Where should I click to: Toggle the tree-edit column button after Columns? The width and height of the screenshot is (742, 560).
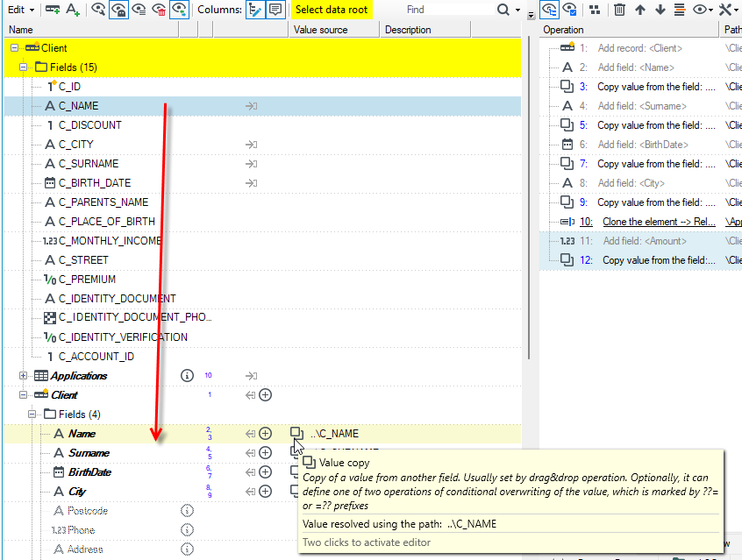(x=255, y=10)
